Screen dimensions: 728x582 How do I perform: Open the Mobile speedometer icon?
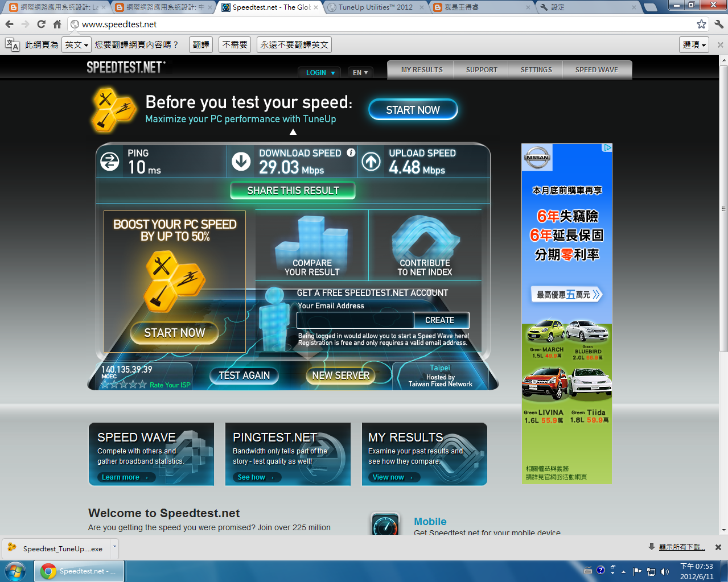pyautogui.click(x=385, y=525)
